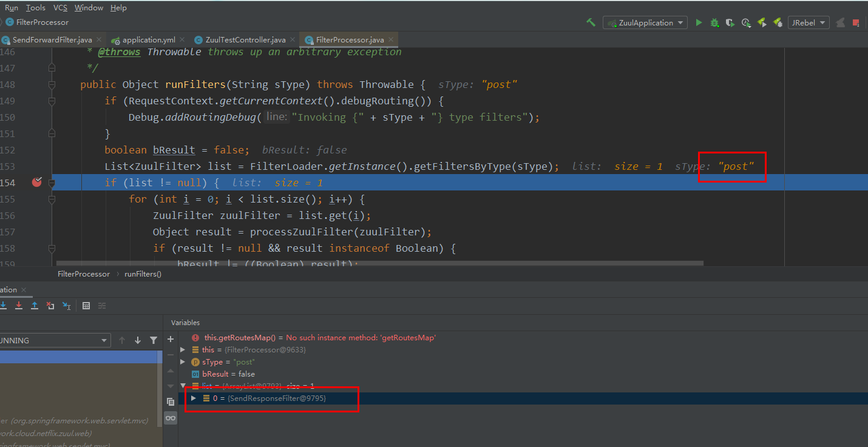The width and height of the screenshot is (868, 447).
Task: Click the Drop Frame icon
Action: (50, 306)
